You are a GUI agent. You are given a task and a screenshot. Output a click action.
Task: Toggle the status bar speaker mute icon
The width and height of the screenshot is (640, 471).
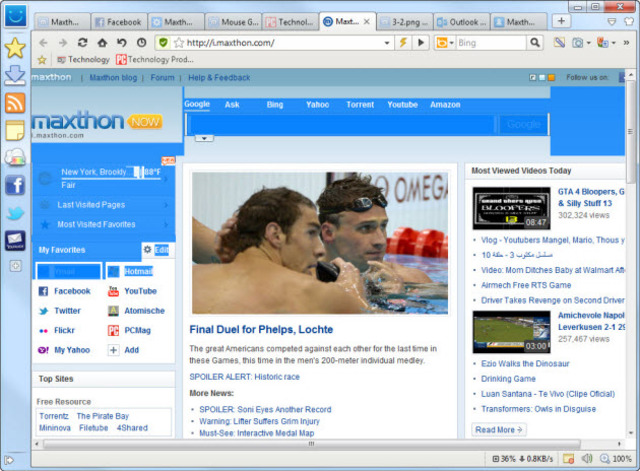pyautogui.click(x=587, y=458)
